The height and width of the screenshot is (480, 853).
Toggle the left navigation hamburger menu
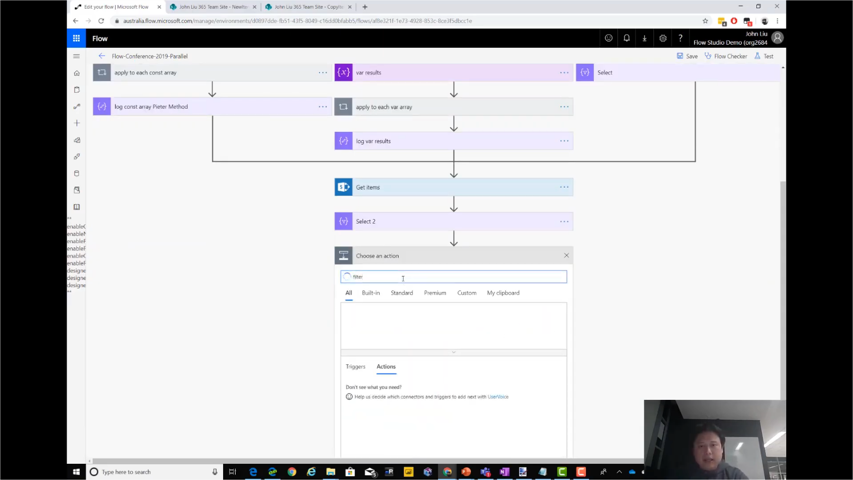(x=77, y=56)
